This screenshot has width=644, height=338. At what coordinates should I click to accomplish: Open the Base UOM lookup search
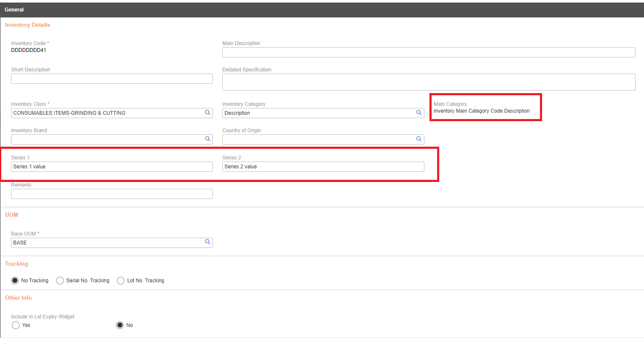(x=207, y=242)
